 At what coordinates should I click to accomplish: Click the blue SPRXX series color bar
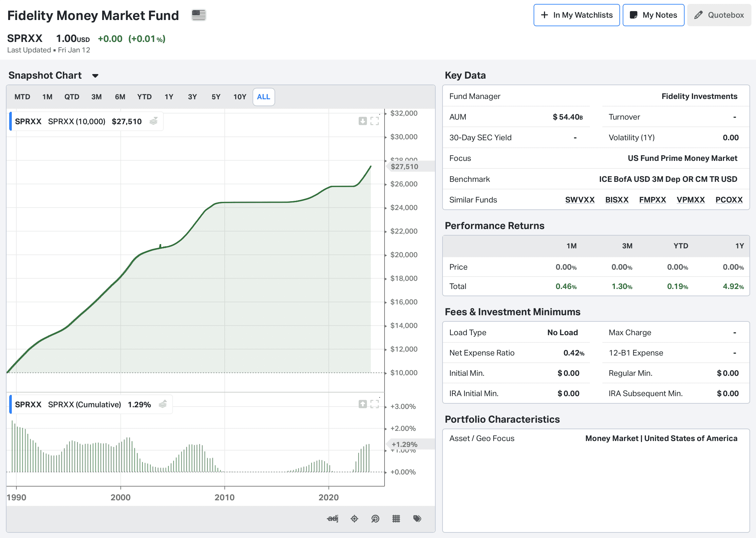[x=10, y=121]
